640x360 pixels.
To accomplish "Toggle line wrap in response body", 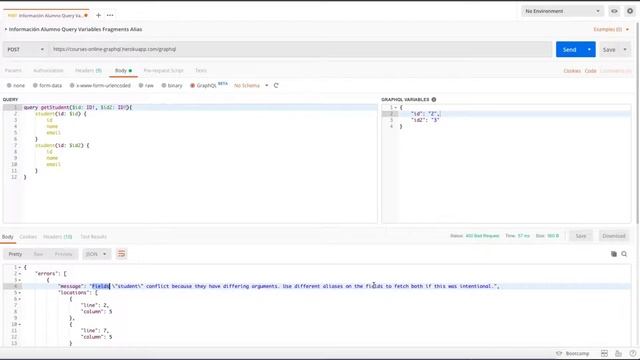I will [121, 254].
